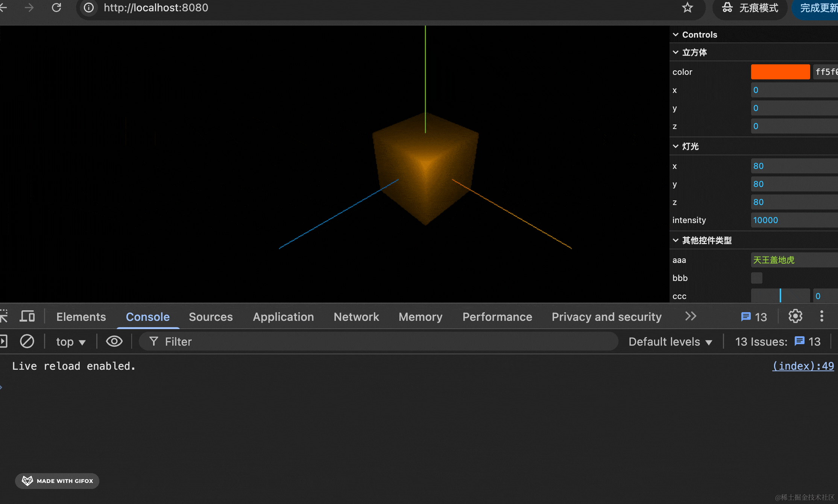Open DevTools settings gear
The height and width of the screenshot is (504, 838).
(795, 317)
